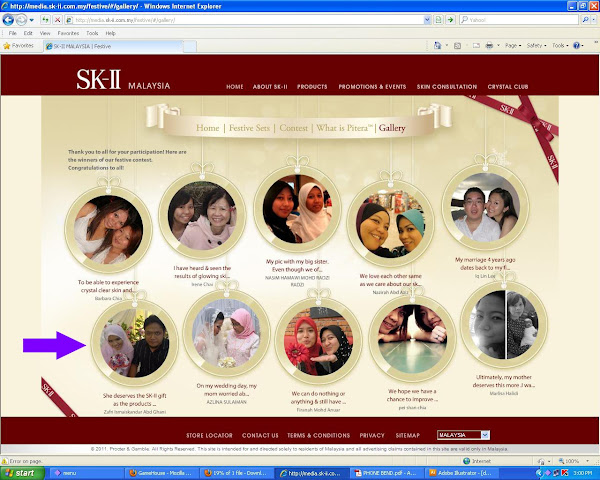Open AZLINA SULAIMAN's wedding photo ornament

(227, 333)
